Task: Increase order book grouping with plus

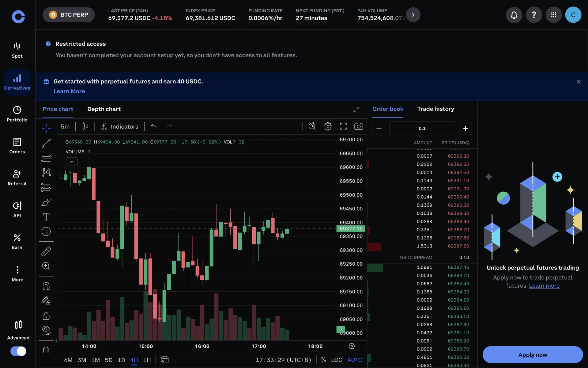Action: (465, 128)
